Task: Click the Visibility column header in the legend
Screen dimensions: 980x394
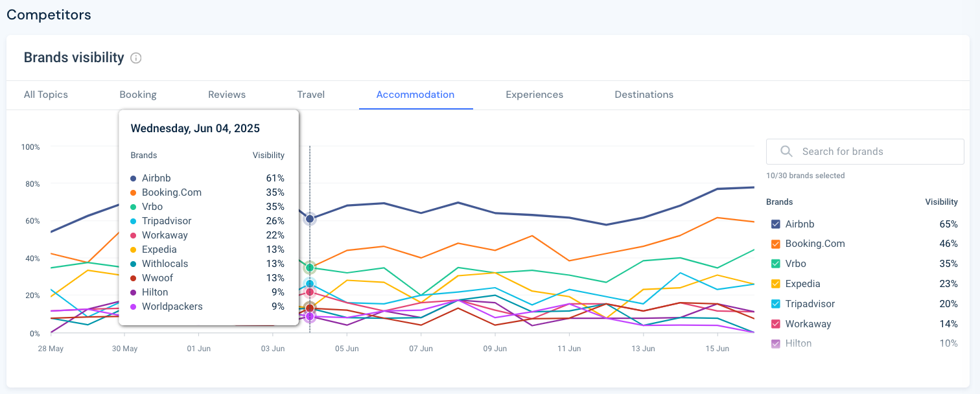Action: 941,202
